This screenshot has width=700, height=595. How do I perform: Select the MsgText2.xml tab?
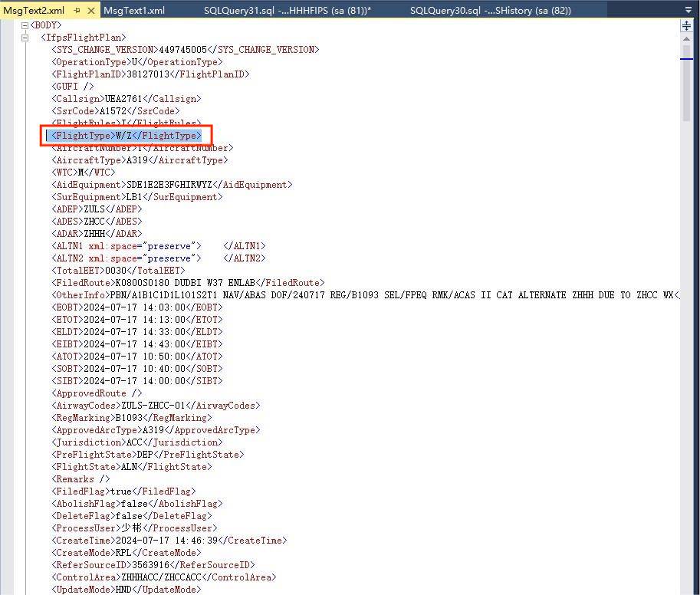click(34, 10)
